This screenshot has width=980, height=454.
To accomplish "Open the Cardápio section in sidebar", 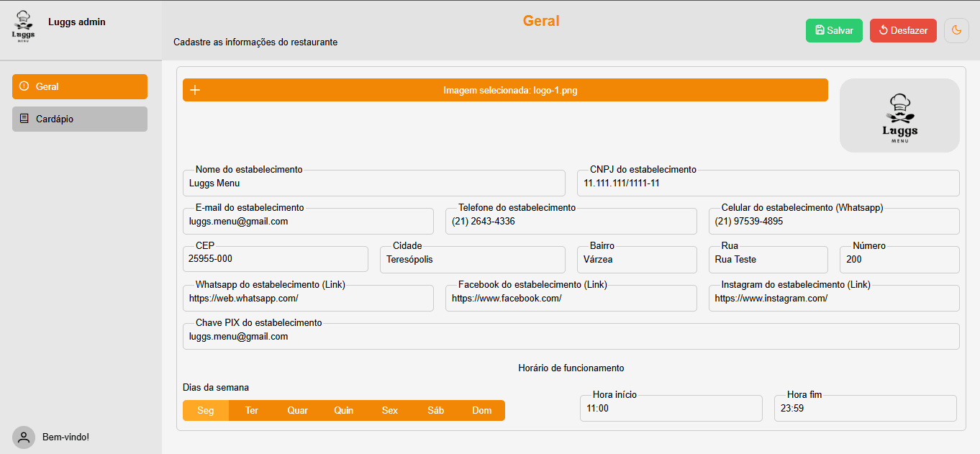I will pyautogui.click(x=80, y=119).
